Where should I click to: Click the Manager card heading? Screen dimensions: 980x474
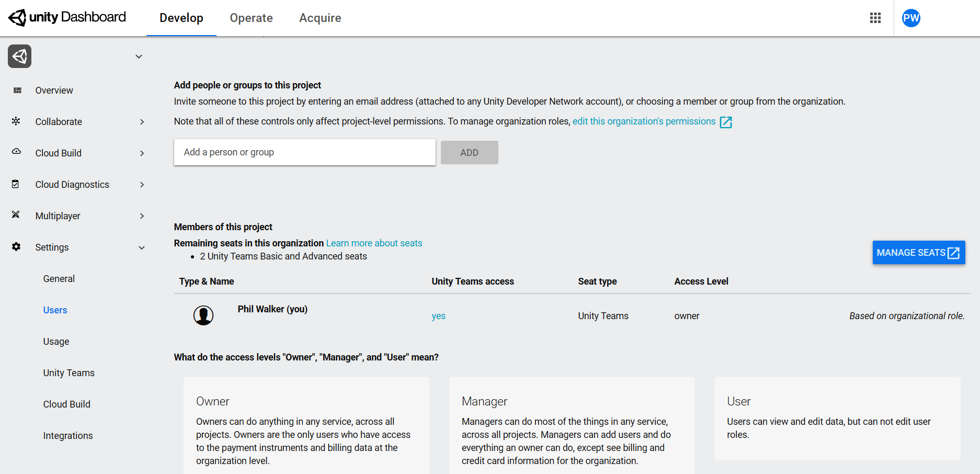click(484, 401)
